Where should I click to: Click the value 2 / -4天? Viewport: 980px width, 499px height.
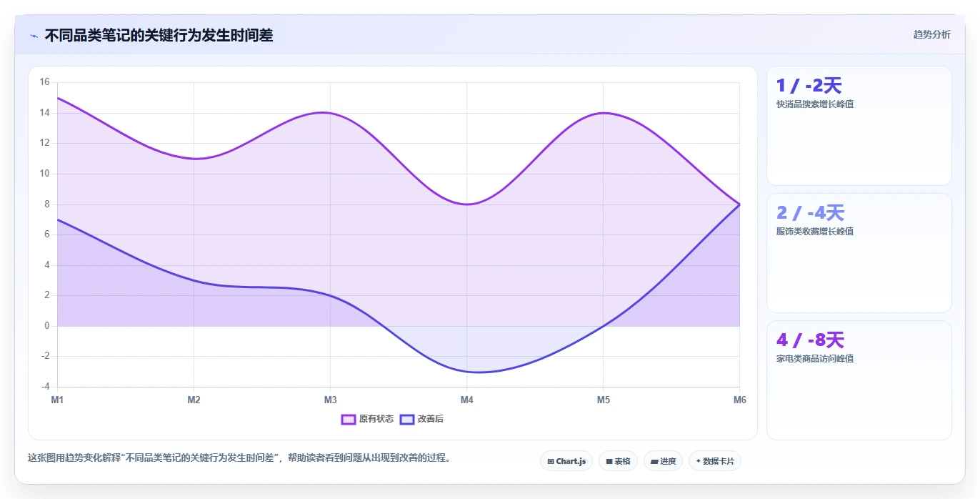pyautogui.click(x=811, y=213)
